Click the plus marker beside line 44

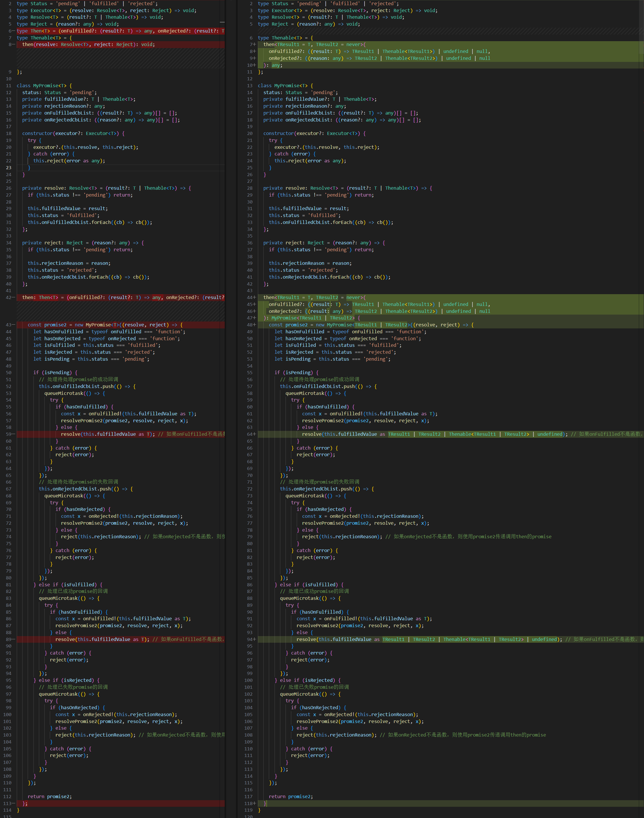coord(254,298)
